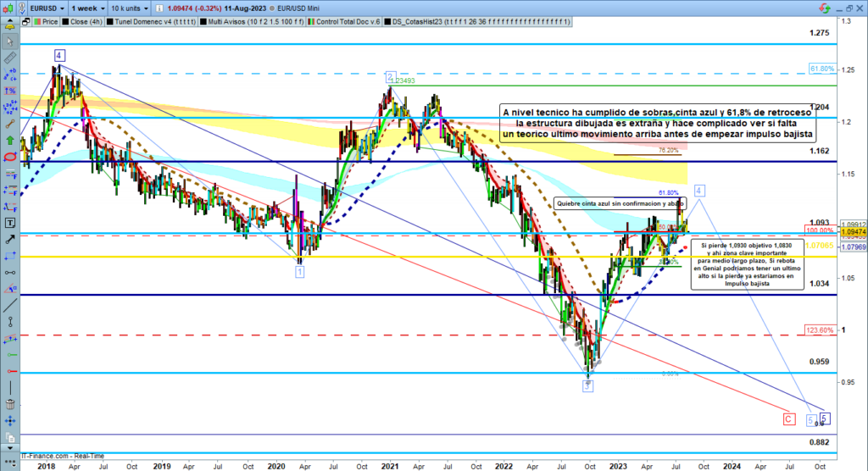Viewport: 868px width, 471px height.
Task: Select the mouse cursor pointer tool
Action: (x=10, y=42)
